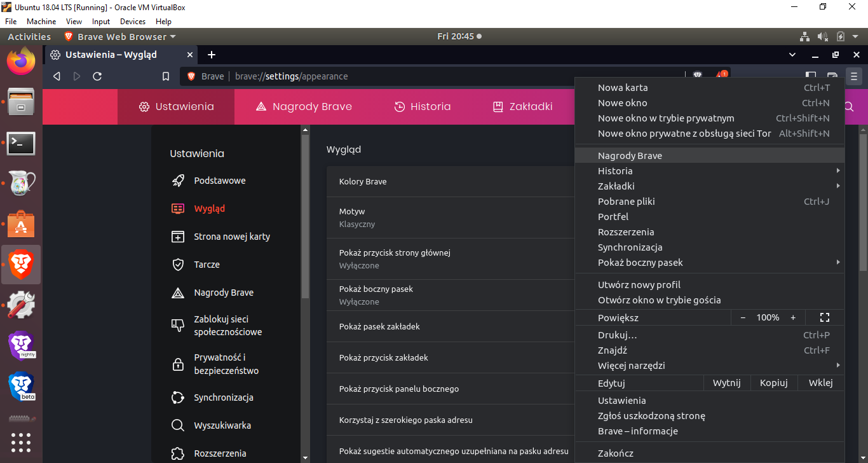Click the Wytnij edit button
The width and height of the screenshot is (868, 463).
(x=727, y=383)
